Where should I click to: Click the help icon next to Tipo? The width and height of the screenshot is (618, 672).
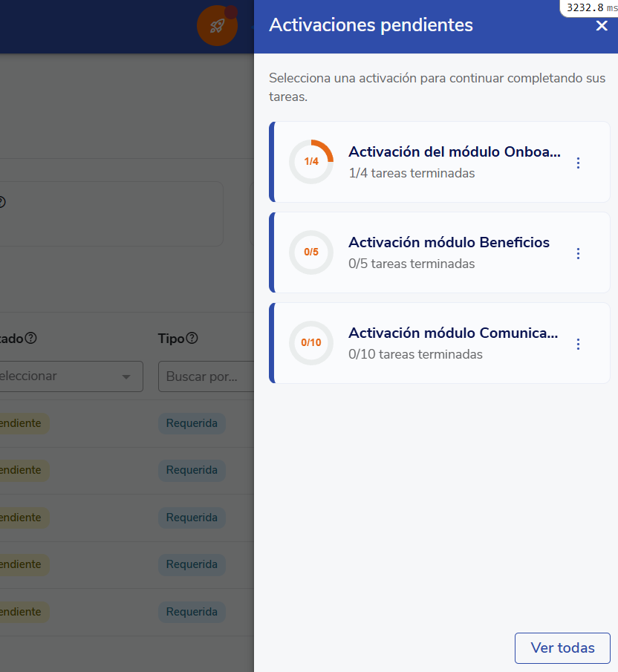point(192,337)
